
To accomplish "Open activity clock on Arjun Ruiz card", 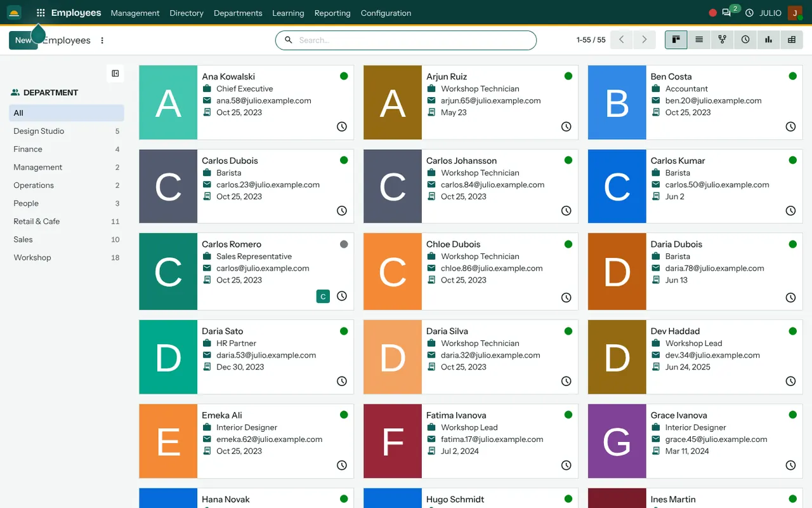I will coord(566,126).
